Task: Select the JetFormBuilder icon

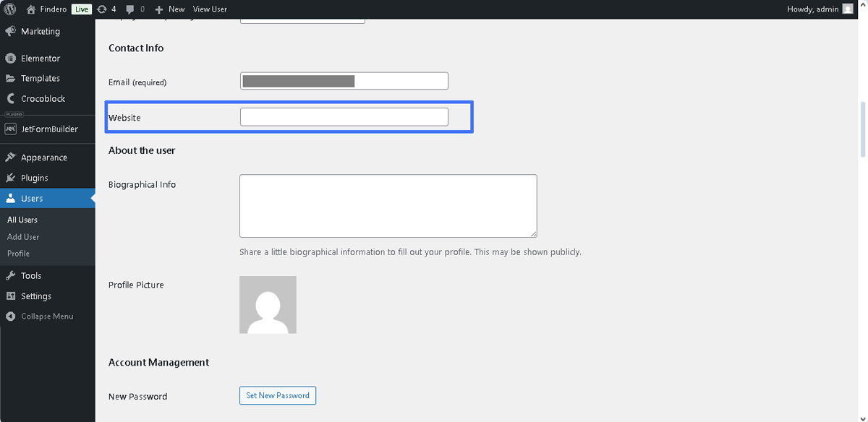Action: pos(10,129)
